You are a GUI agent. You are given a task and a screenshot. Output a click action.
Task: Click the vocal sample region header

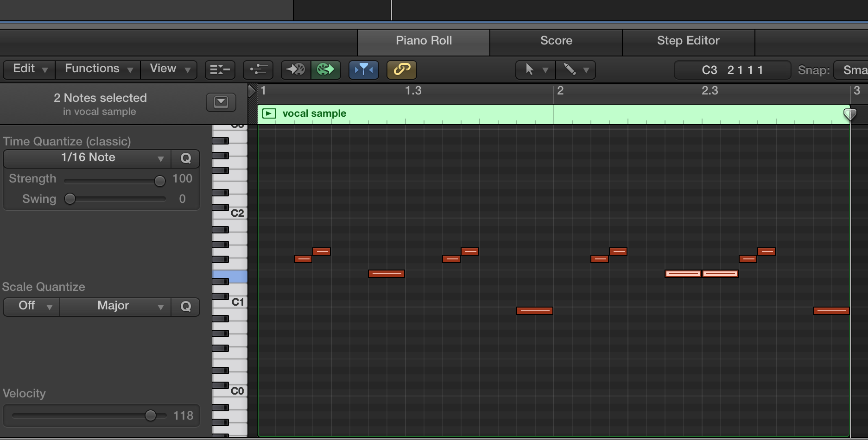point(554,114)
